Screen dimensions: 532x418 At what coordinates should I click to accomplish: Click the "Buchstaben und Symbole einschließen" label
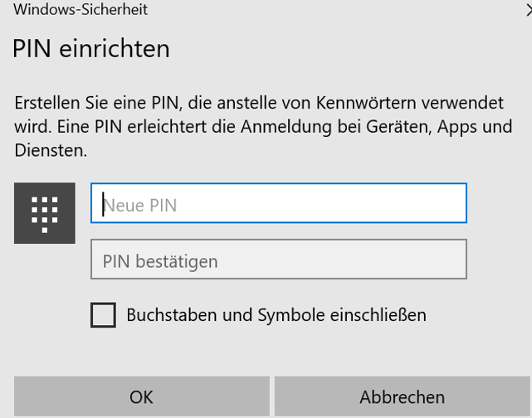coord(276,315)
